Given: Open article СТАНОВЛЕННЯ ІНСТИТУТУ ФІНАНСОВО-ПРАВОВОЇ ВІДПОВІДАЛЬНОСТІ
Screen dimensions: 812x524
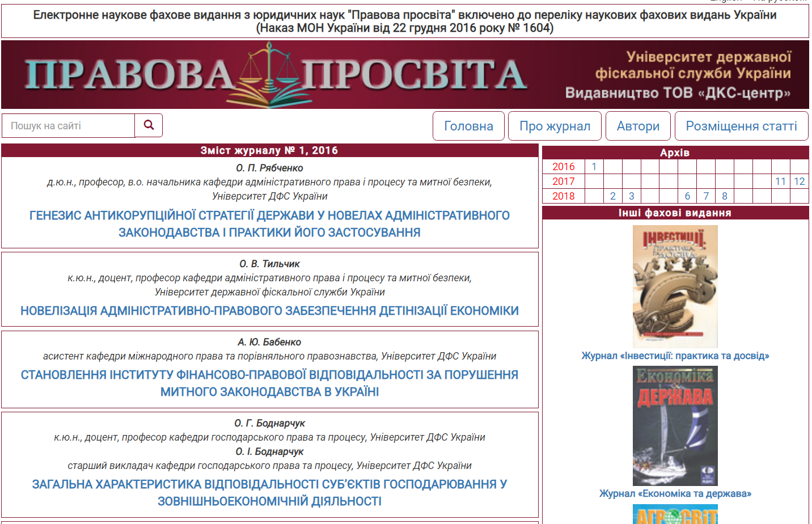Looking at the screenshot, I should [x=269, y=383].
